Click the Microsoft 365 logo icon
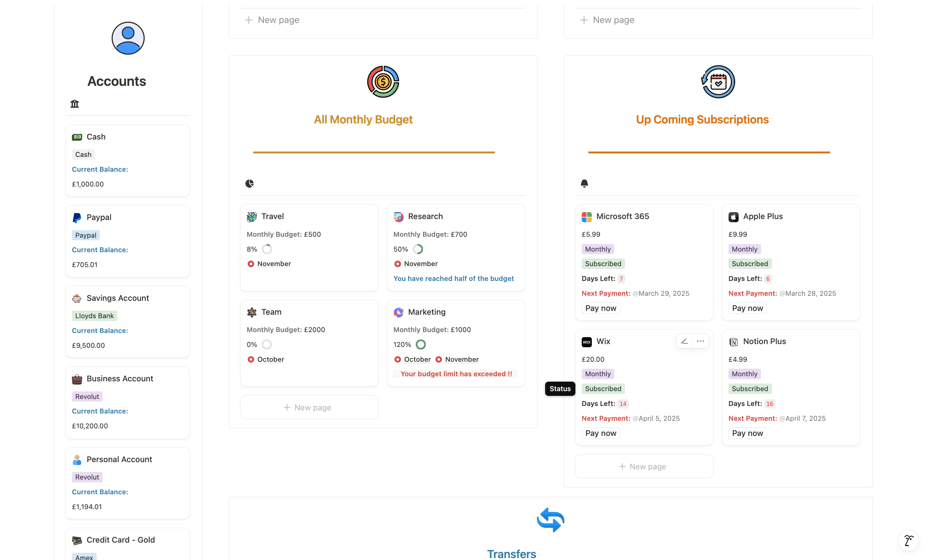 587,217
